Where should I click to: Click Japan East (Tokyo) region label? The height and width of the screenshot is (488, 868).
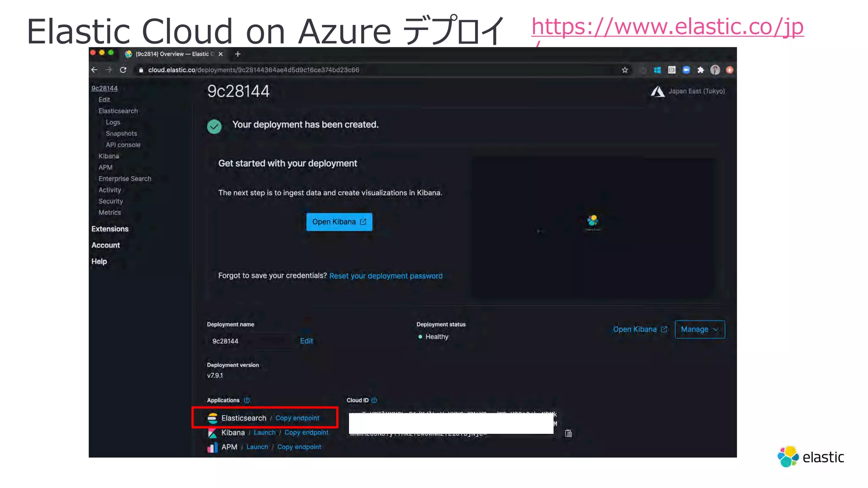[x=697, y=91]
